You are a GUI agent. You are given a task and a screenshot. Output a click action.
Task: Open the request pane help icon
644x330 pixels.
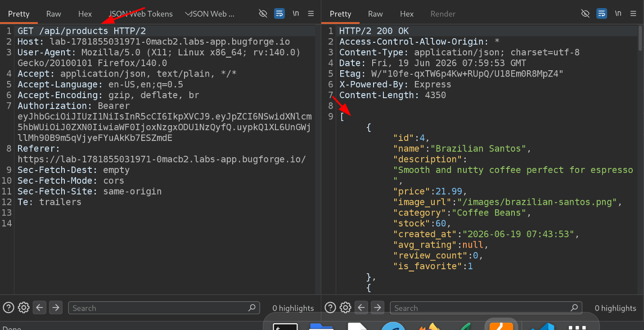click(9, 308)
